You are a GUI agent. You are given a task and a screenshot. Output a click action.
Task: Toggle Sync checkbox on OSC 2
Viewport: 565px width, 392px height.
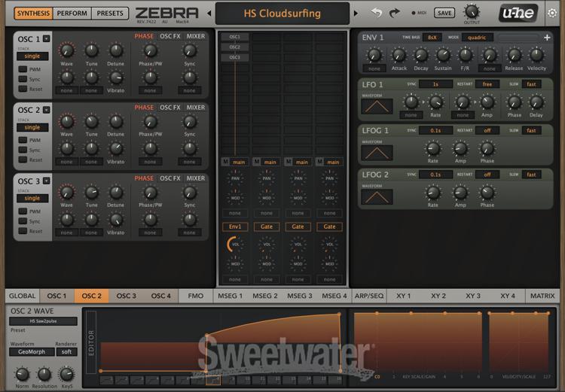tap(23, 150)
